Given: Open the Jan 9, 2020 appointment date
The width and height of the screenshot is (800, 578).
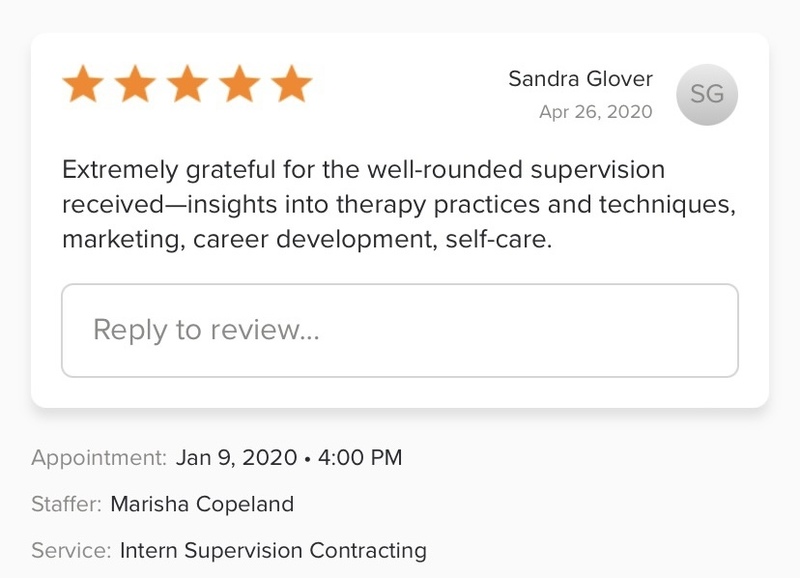Looking at the screenshot, I should coord(236,459).
